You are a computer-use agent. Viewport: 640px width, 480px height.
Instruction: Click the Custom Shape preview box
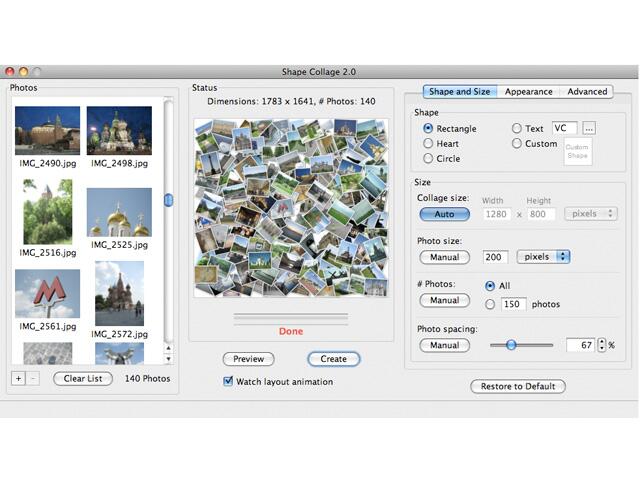click(577, 152)
